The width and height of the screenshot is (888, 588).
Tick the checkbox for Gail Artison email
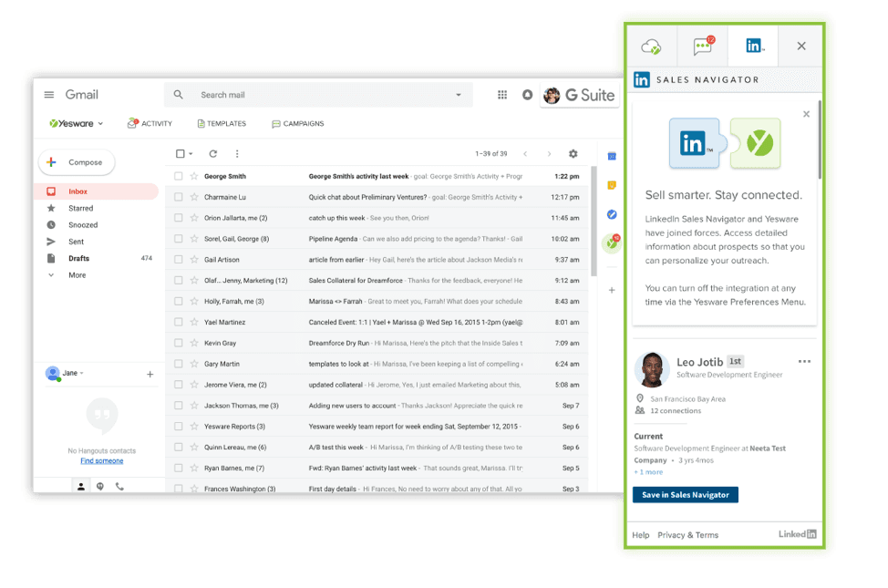pos(179,260)
